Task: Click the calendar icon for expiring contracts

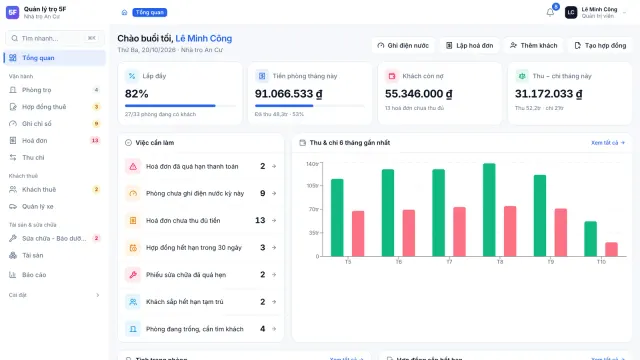Action: (x=133, y=247)
